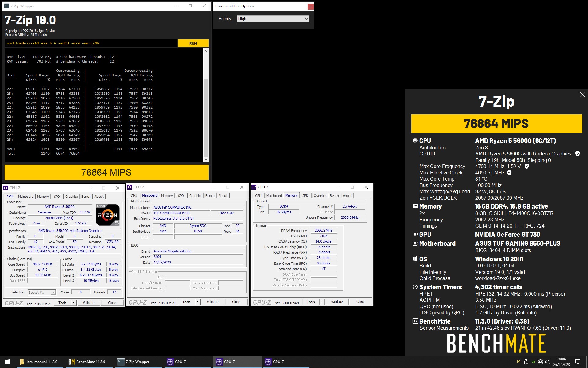Click Tools button in right CPU-Z window
Image resolution: width=588 pixels, height=368 pixels.
pyautogui.click(x=311, y=302)
